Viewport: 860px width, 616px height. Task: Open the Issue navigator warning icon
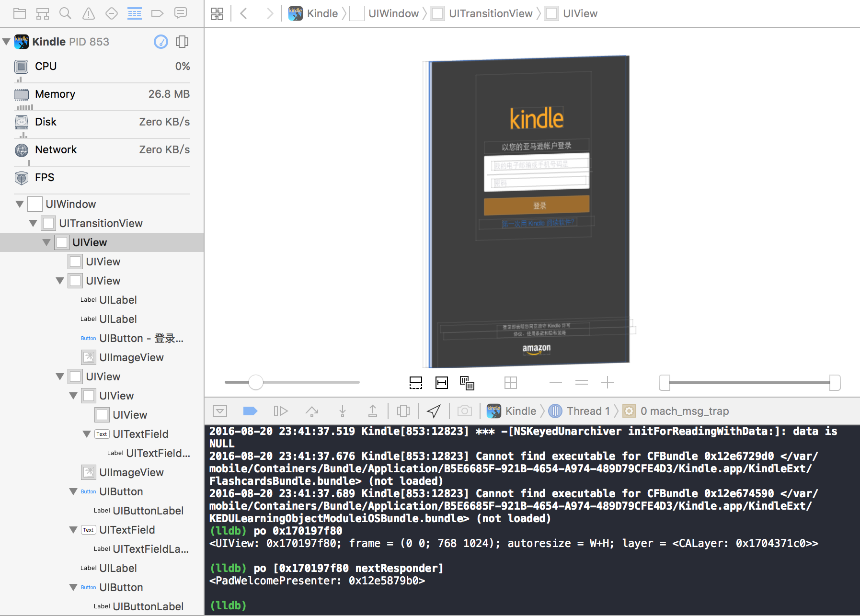coord(89,13)
